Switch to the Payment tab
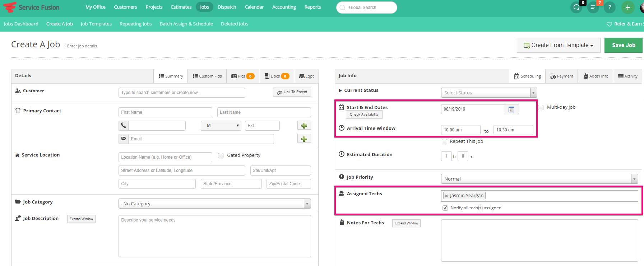644x266 pixels. [561, 76]
